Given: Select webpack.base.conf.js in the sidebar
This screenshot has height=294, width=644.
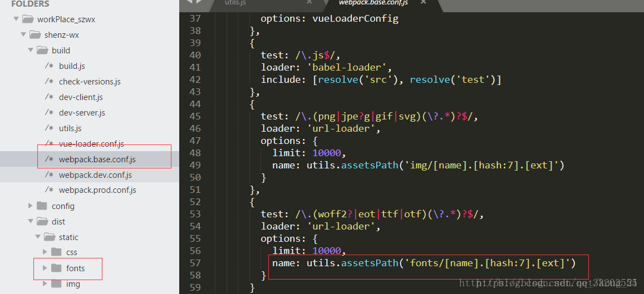Looking at the screenshot, I should (x=97, y=160).
